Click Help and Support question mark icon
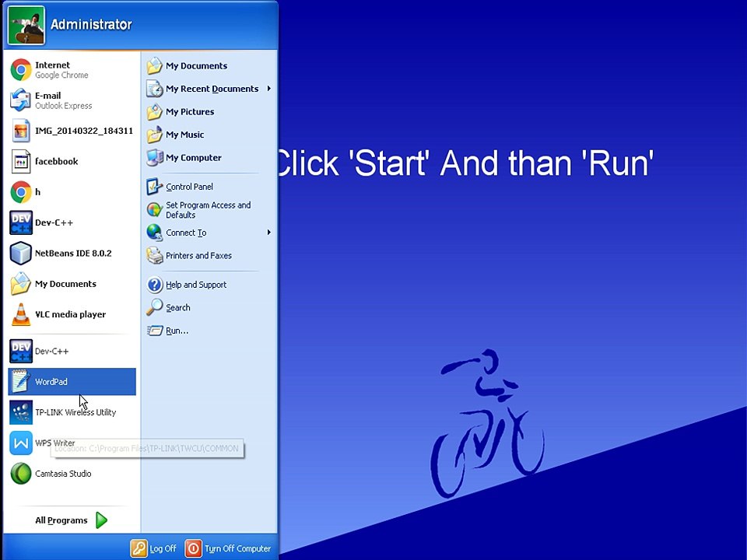The image size is (747, 560). pos(154,285)
